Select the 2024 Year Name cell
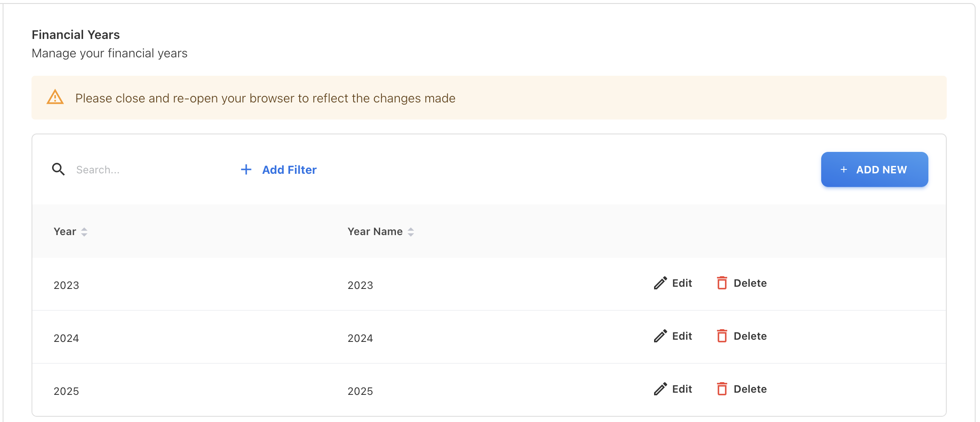Viewport: 980px width, 422px height. (360, 338)
